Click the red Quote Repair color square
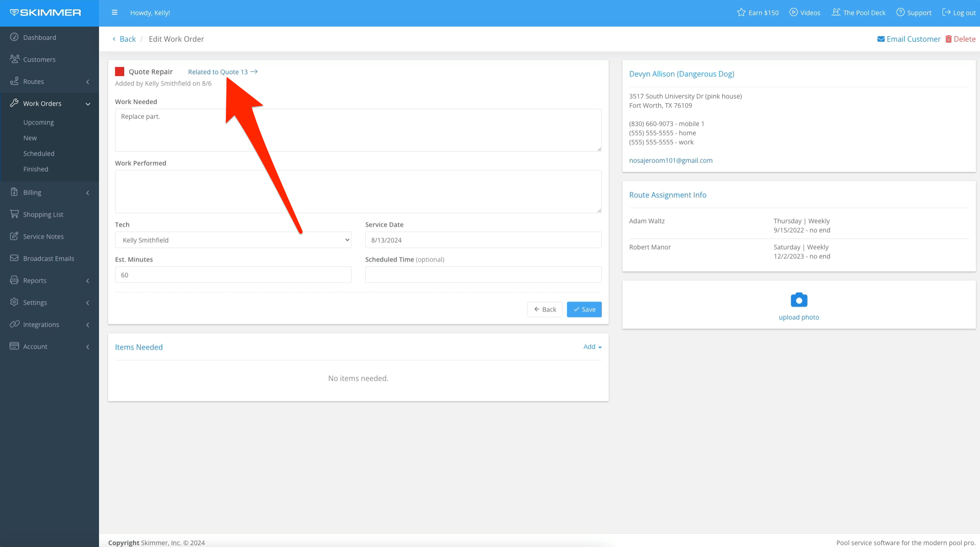The height and width of the screenshot is (547, 980). [x=120, y=71]
